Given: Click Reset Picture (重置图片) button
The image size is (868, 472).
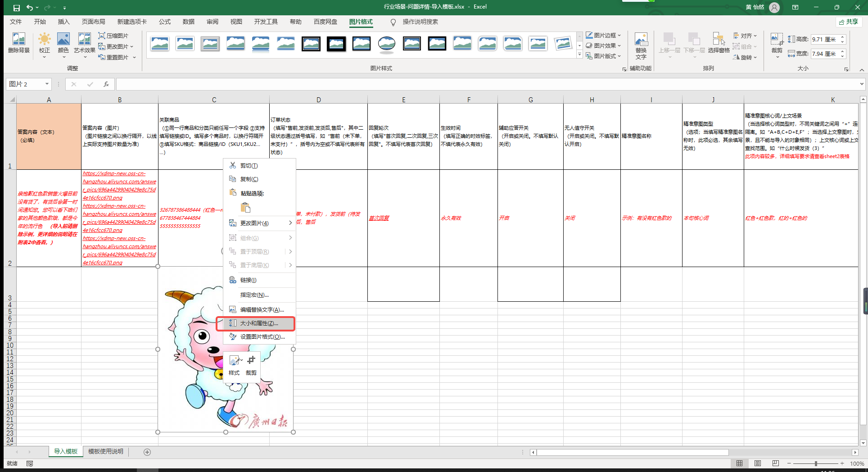Looking at the screenshot, I should point(117,57).
